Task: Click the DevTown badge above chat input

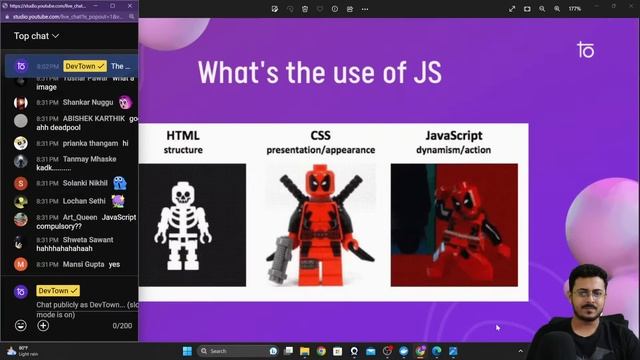Action: [x=58, y=291]
